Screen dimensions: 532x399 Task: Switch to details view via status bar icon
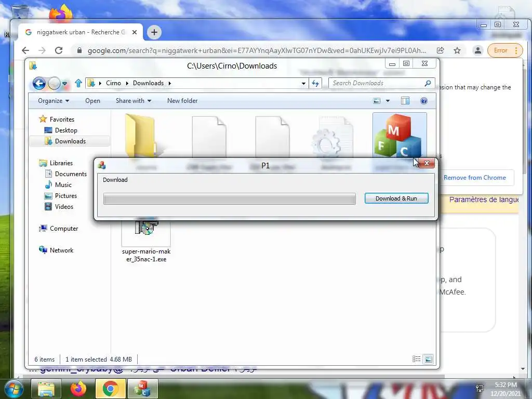click(416, 359)
